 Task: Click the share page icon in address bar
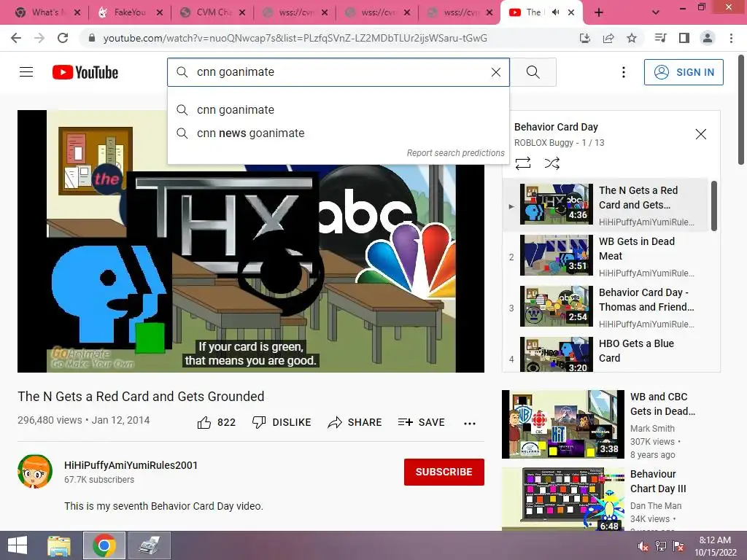click(608, 38)
